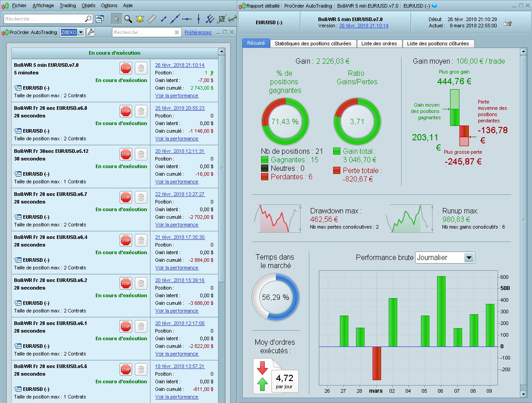
Task: Select the ruler measurement tool
Action: click(x=152, y=19)
